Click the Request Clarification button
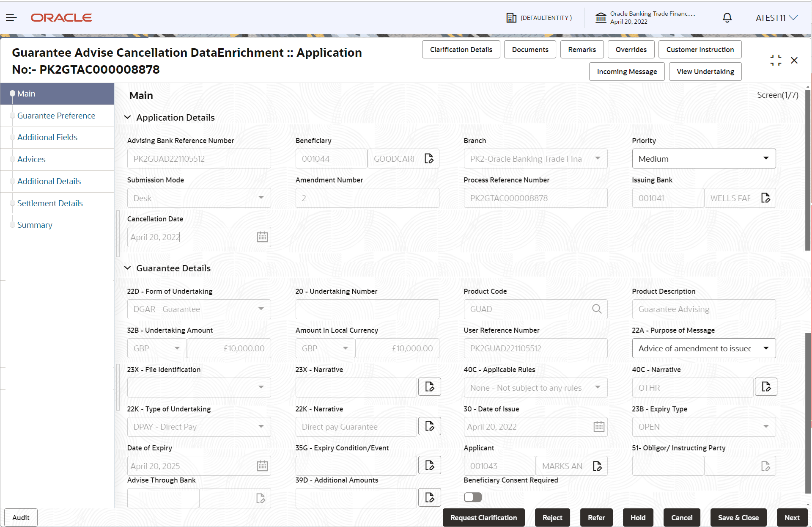 (483, 517)
